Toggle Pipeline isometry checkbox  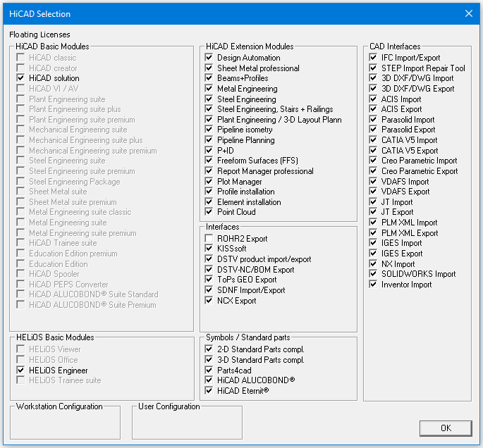point(209,130)
